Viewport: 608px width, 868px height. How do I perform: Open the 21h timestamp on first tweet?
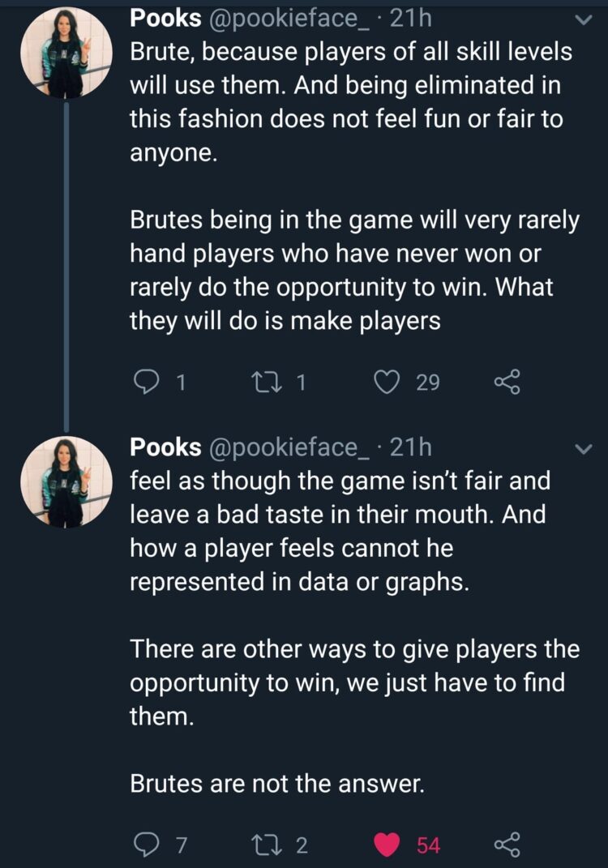tap(411, 18)
